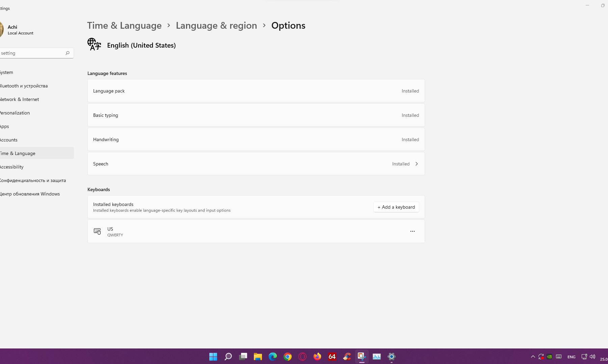Open File Explorer from the taskbar

click(258, 357)
